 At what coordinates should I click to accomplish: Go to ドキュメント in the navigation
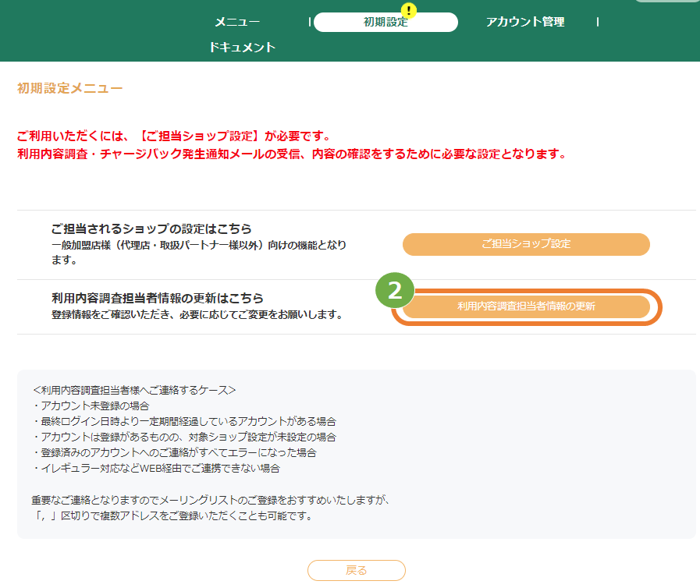pos(243,48)
